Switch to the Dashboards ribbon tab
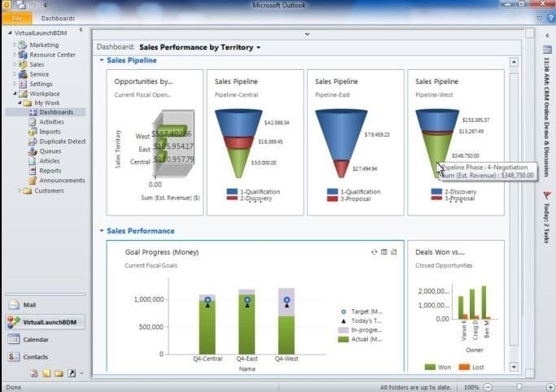The width and height of the screenshot is (556, 392). click(x=58, y=18)
